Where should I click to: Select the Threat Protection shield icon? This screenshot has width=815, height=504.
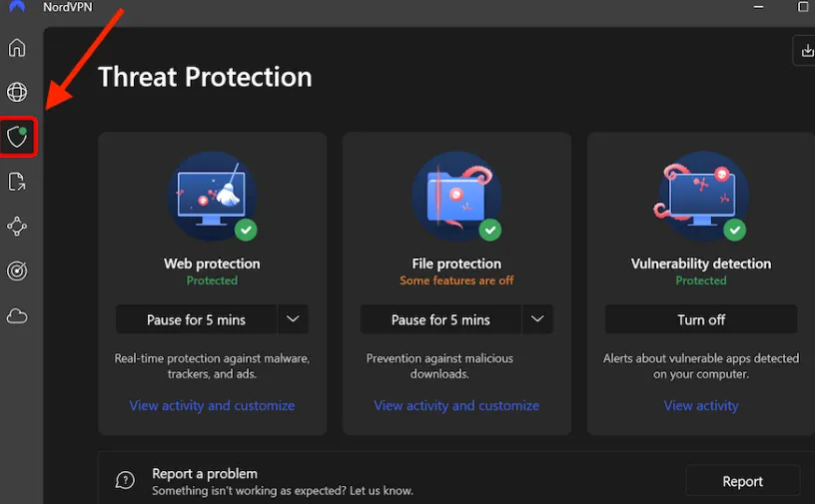click(17, 137)
